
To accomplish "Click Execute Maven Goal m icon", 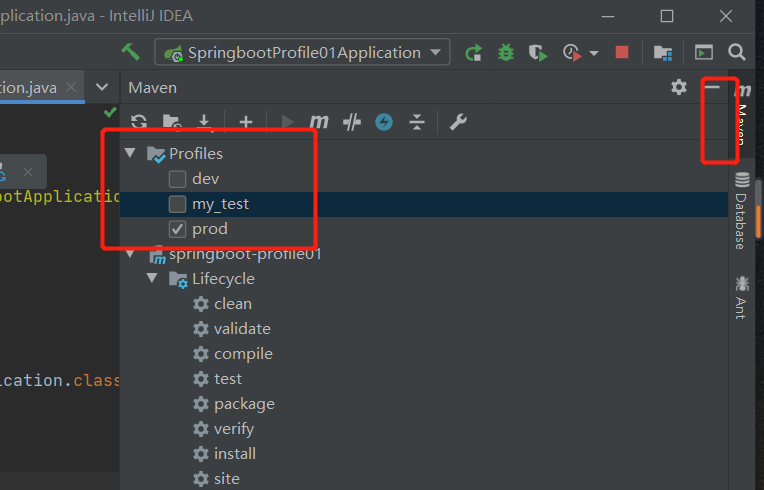I will [x=319, y=122].
